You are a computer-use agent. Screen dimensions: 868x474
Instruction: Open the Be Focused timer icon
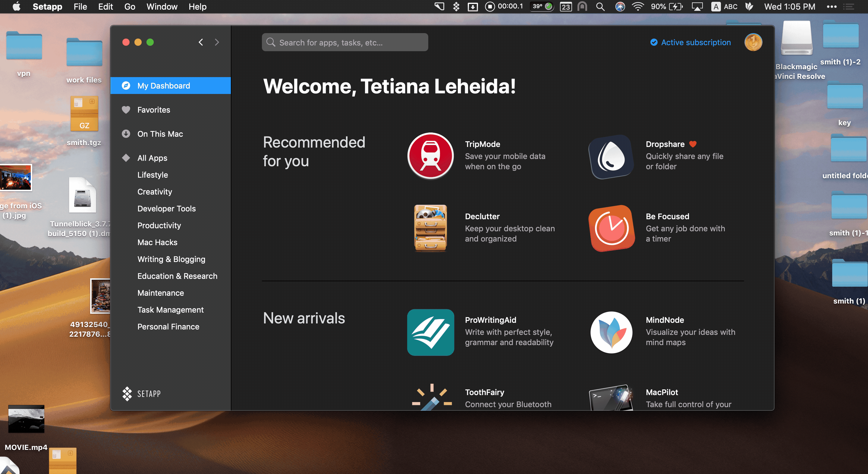(x=611, y=228)
